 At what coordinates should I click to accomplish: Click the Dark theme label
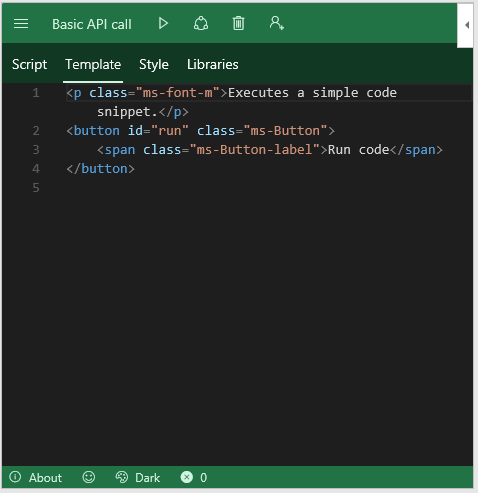(148, 478)
